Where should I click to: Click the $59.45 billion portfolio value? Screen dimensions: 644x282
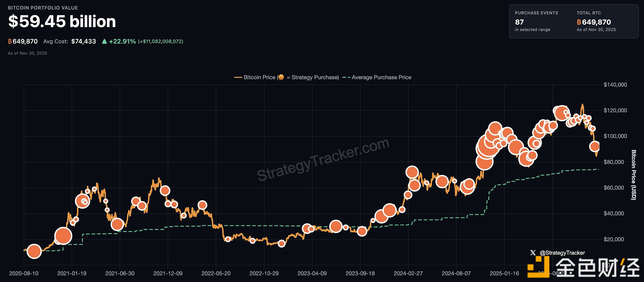(62, 22)
